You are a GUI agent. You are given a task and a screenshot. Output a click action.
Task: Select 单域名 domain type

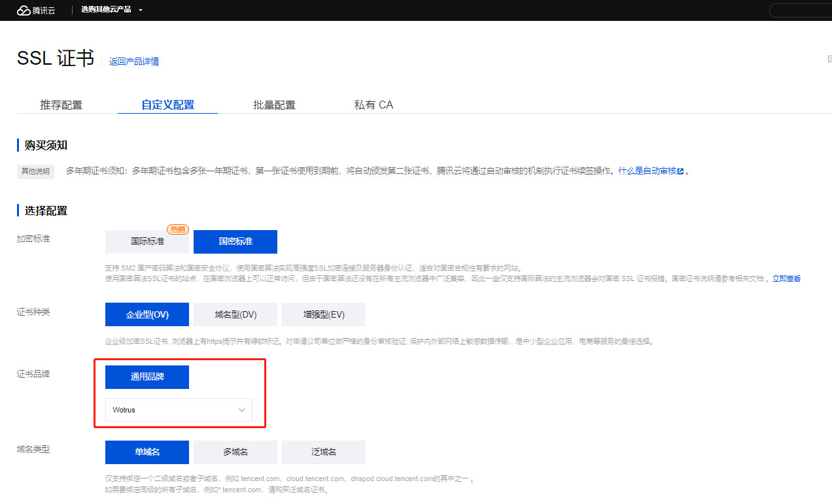[147, 452]
